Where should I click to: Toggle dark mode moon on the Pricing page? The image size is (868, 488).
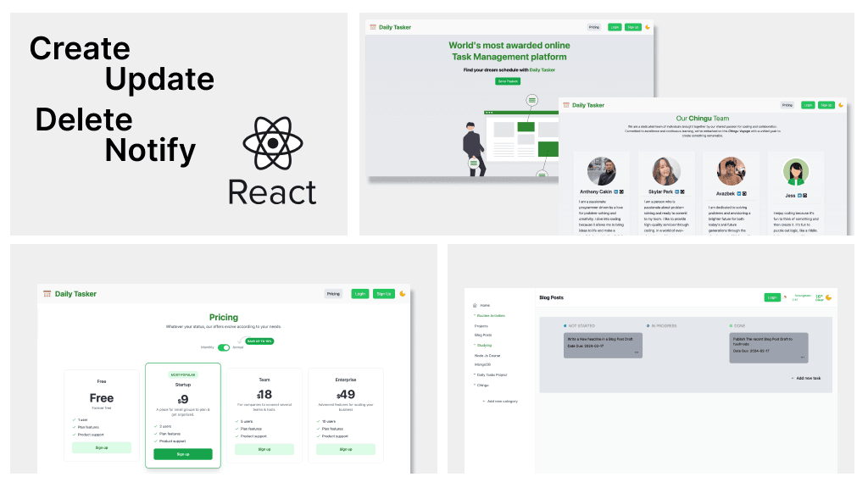[x=403, y=294]
